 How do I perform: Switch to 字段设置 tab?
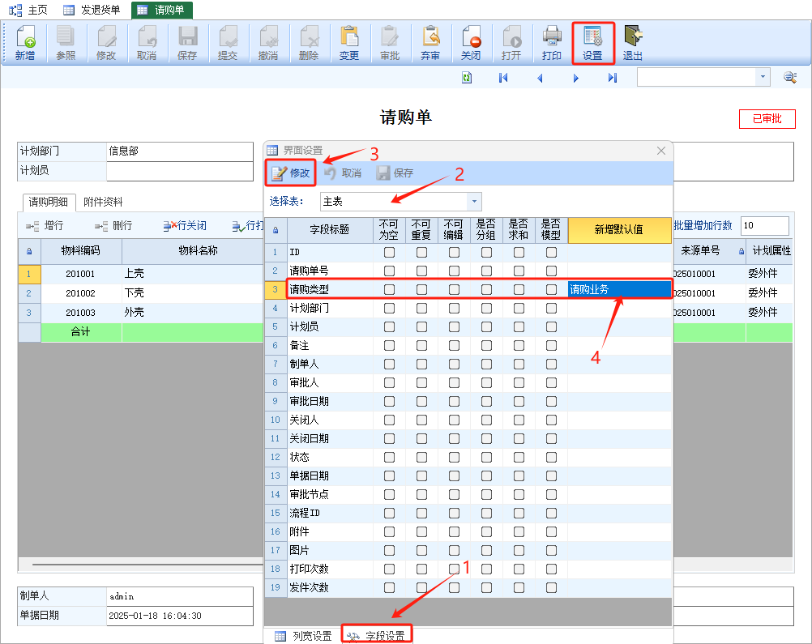[x=377, y=636]
